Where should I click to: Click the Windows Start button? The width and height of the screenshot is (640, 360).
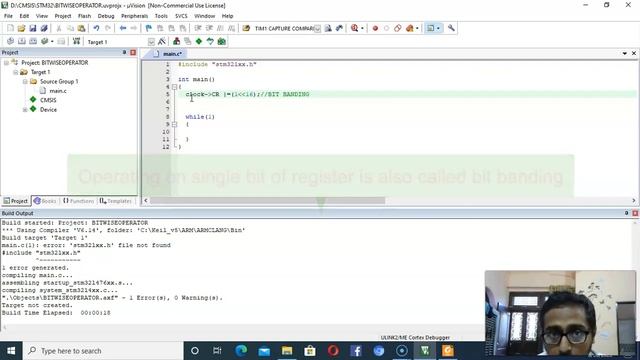coord(11,351)
